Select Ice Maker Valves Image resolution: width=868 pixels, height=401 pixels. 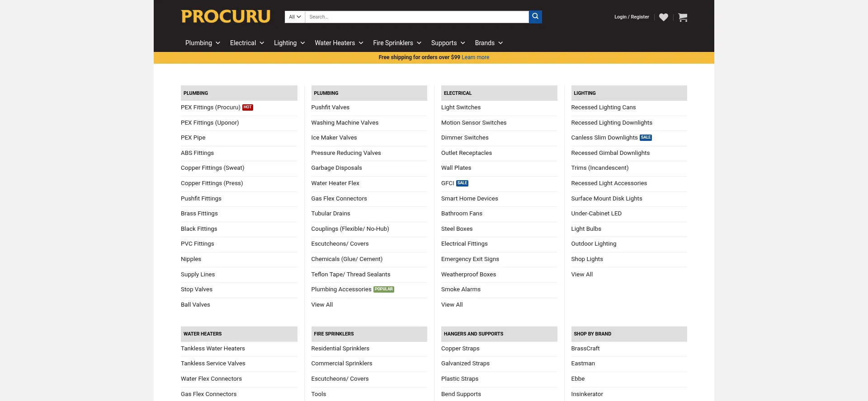pyautogui.click(x=334, y=138)
